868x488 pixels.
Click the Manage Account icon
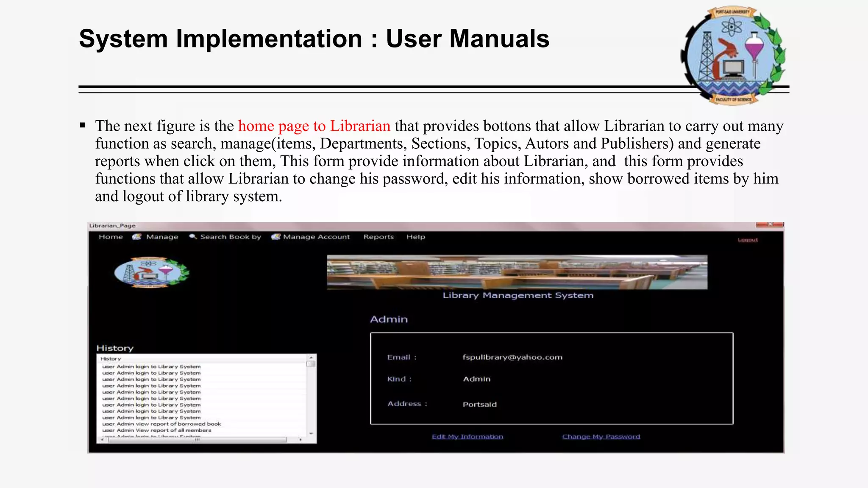(x=276, y=237)
